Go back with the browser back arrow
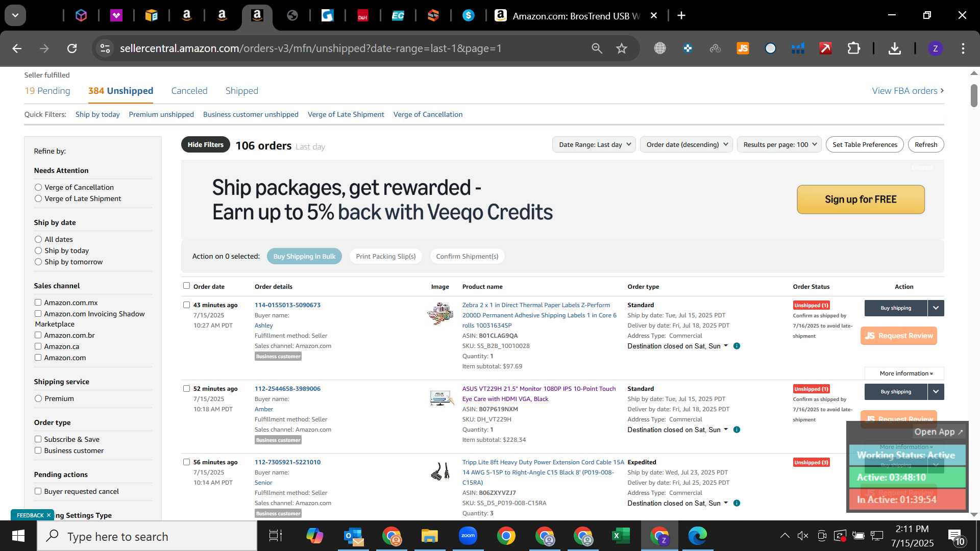The width and height of the screenshot is (980, 551). [17, 48]
